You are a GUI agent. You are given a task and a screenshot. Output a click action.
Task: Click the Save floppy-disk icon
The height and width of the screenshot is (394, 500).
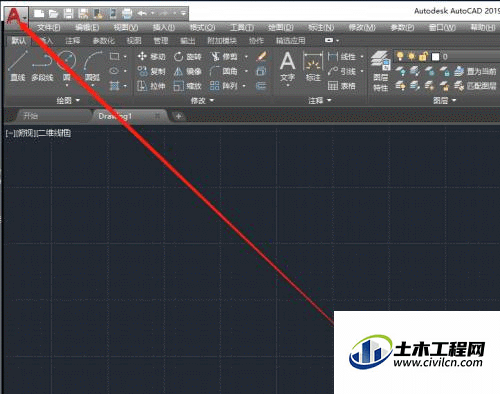(68, 14)
